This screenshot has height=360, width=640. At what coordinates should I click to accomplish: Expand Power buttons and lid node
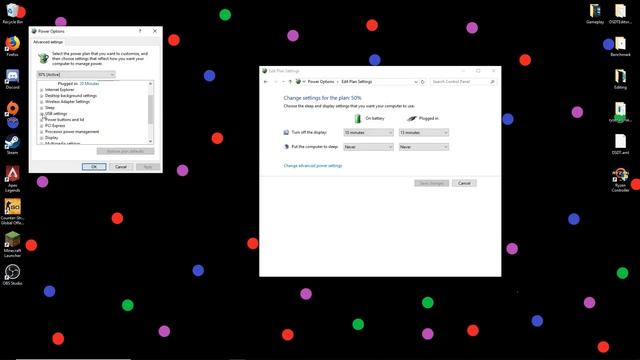(41, 120)
